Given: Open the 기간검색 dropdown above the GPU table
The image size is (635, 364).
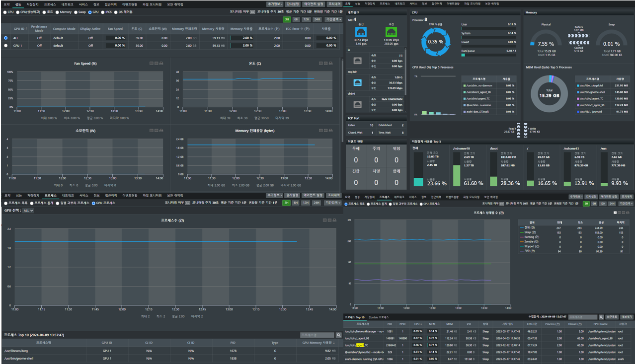Looking at the screenshot, I should 333,19.
